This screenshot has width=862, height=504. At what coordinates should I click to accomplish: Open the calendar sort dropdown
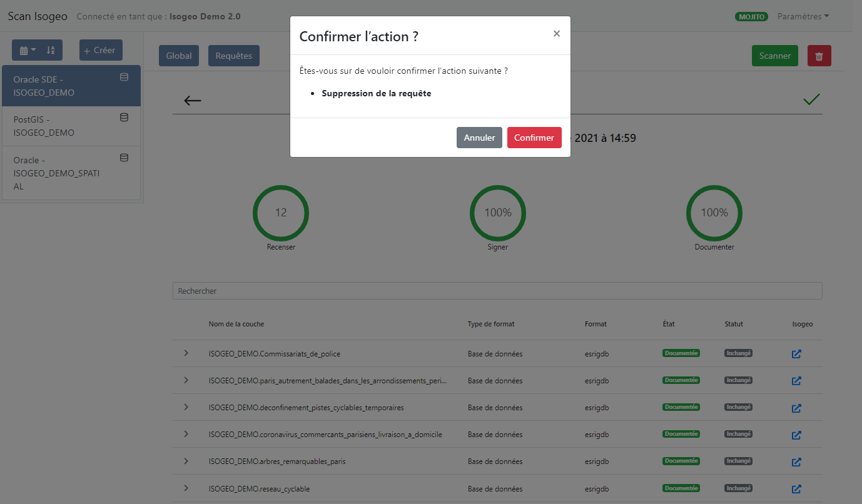28,50
